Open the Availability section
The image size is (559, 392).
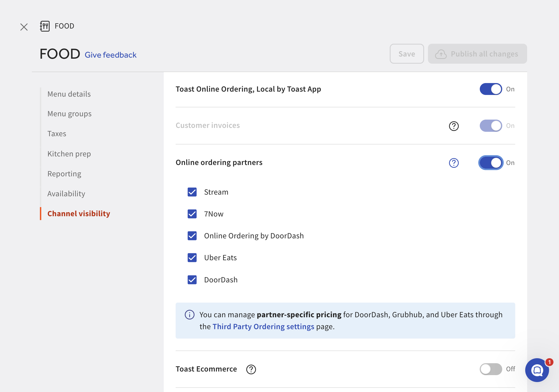point(66,194)
